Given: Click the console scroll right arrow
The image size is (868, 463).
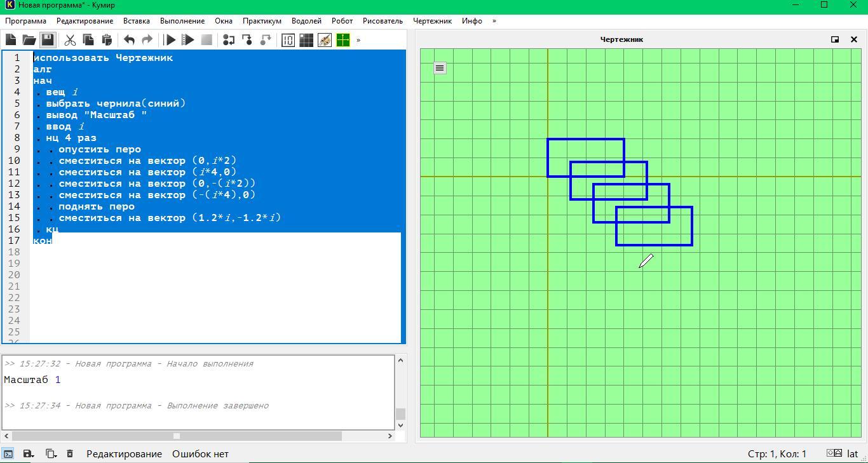Looking at the screenshot, I should click(x=390, y=436).
